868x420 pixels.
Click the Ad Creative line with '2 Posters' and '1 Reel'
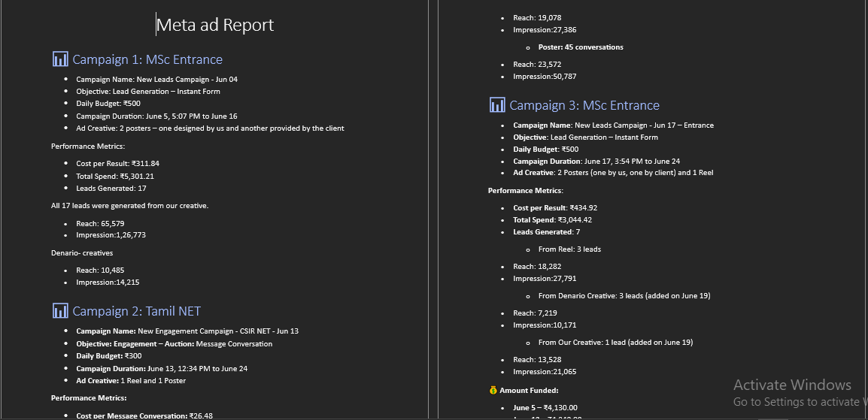click(x=613, y=172)
